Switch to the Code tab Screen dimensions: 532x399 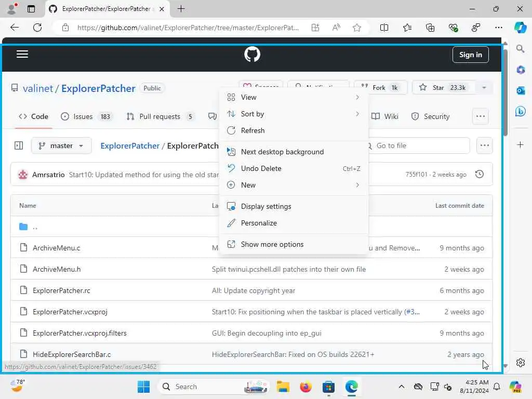point(34,116)
